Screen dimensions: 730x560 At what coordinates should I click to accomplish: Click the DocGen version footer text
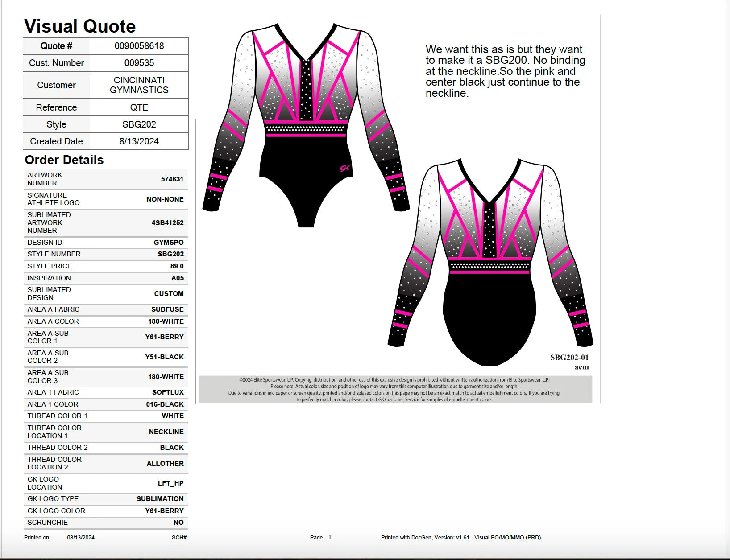coord(461,537)
